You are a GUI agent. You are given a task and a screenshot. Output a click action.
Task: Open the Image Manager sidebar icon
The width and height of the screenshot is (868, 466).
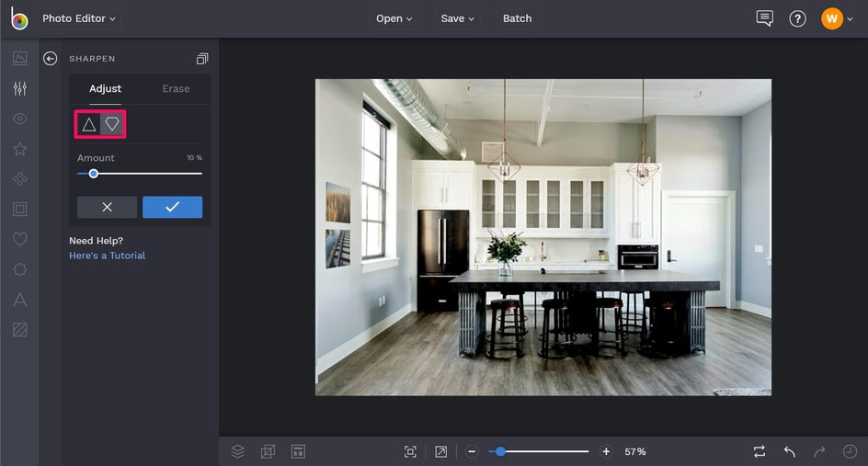[x=19, y=59]
